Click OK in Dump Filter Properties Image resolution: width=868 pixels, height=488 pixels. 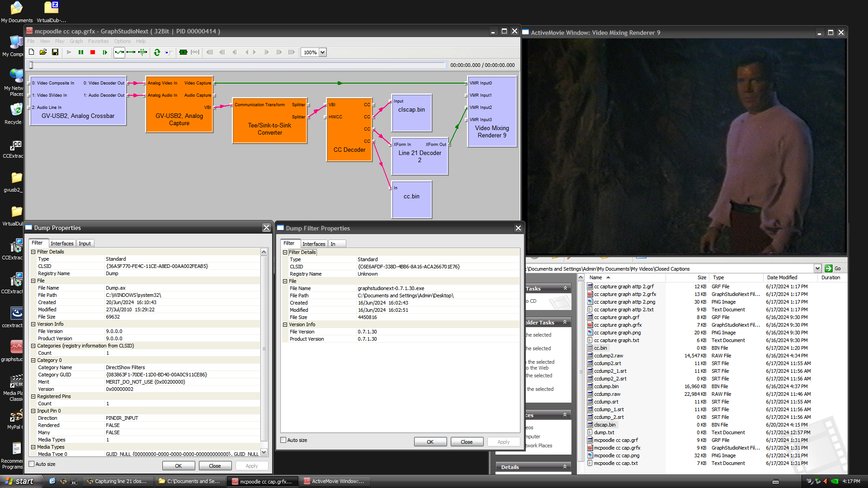(430, 442)
